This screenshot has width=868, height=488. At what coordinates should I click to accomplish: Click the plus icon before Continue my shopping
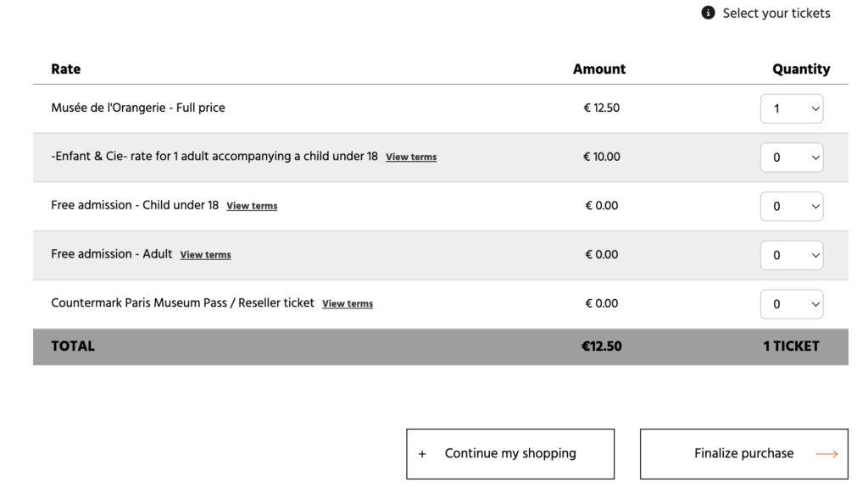(x=422, y=454)
